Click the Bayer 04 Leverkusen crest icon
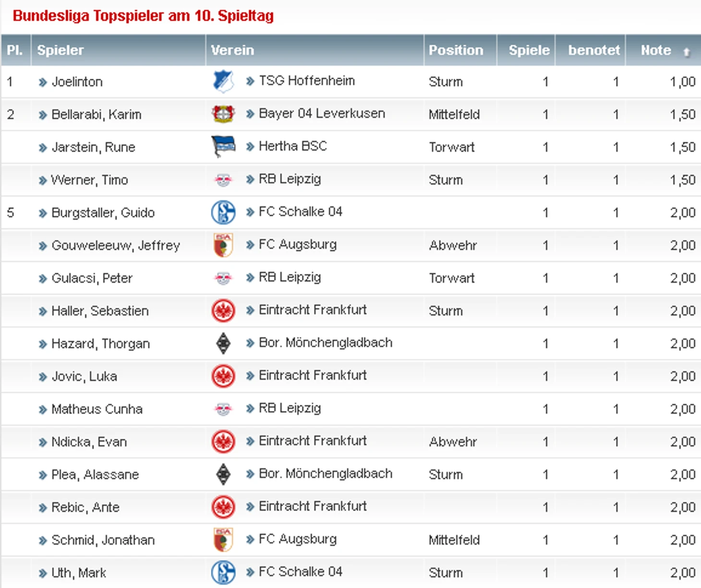Viewport: 701px width, 588px height. click(x=223, y=114)
